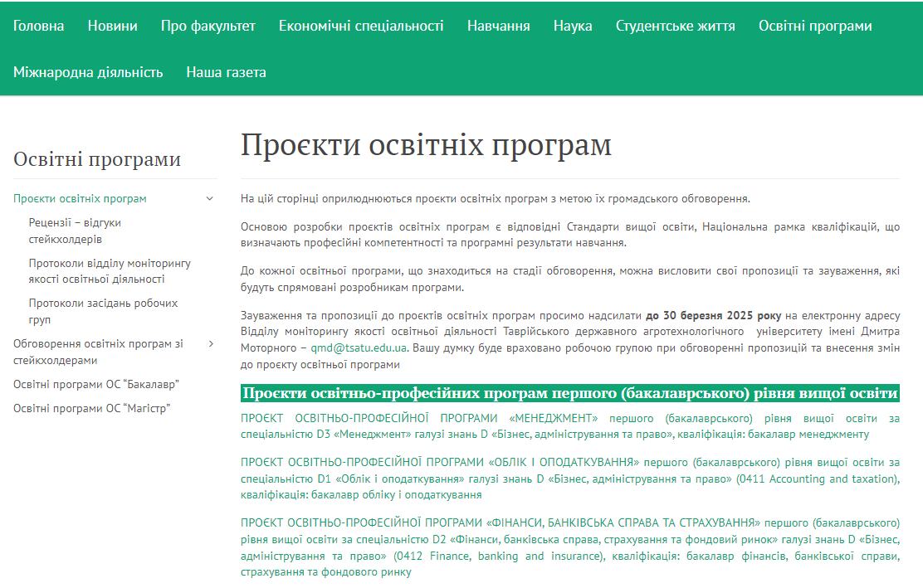
Task: Open the Студентське життя menu item
Action: coord(675,26)
